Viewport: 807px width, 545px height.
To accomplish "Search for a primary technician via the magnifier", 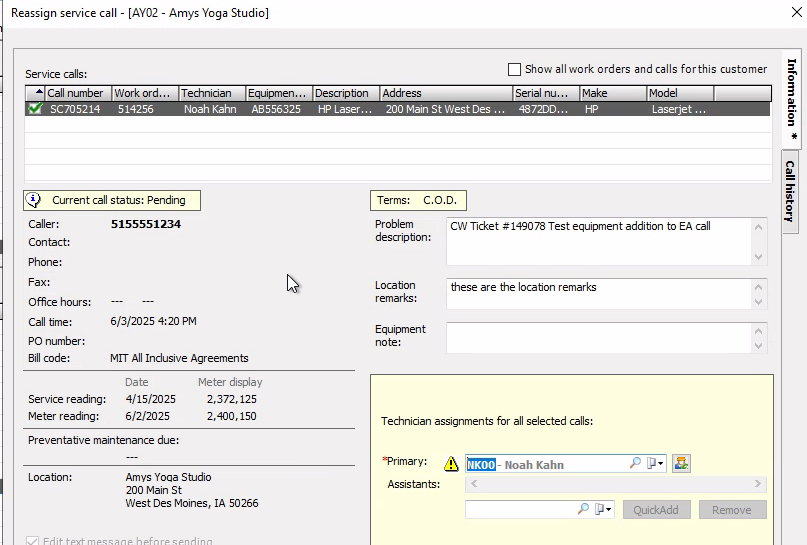I will pyautogui.click(x=635, y=463).
